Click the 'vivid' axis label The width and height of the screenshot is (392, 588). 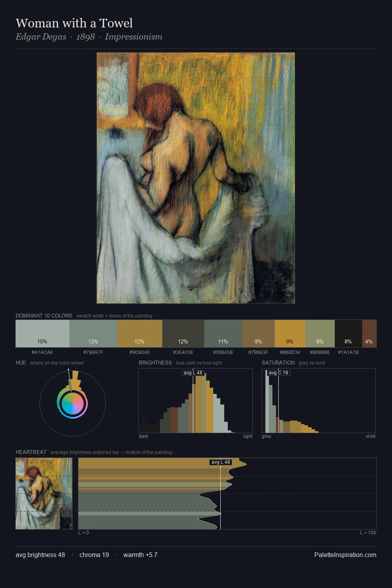(370, 436)
